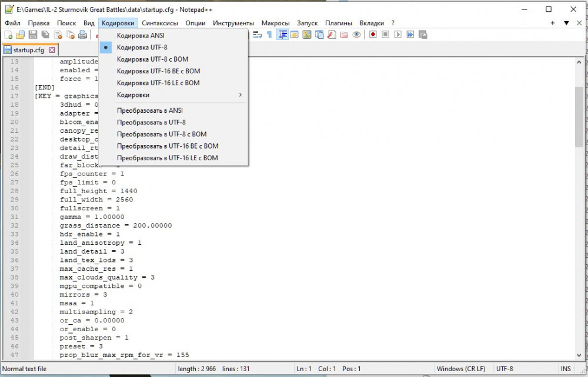Viewport: 588px width, 377px height.
Task: Show all characters with the pilcrow icon
Action: [x=269, y=35]
